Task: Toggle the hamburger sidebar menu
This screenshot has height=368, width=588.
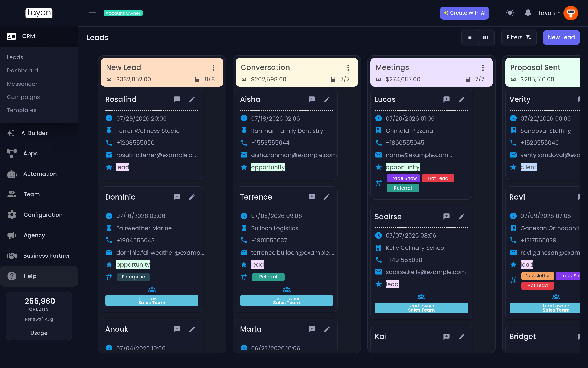Action: tap(92, 13)
